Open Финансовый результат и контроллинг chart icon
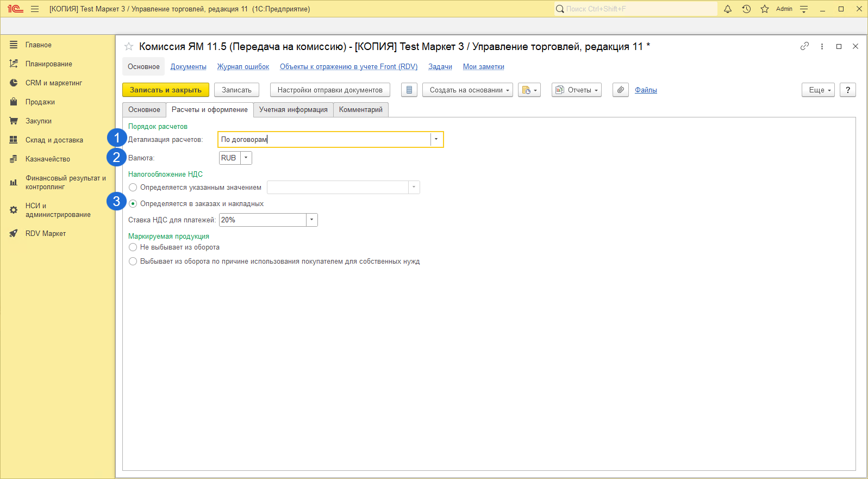This screenshot has width=868, height=479. (x=14, y=183)
